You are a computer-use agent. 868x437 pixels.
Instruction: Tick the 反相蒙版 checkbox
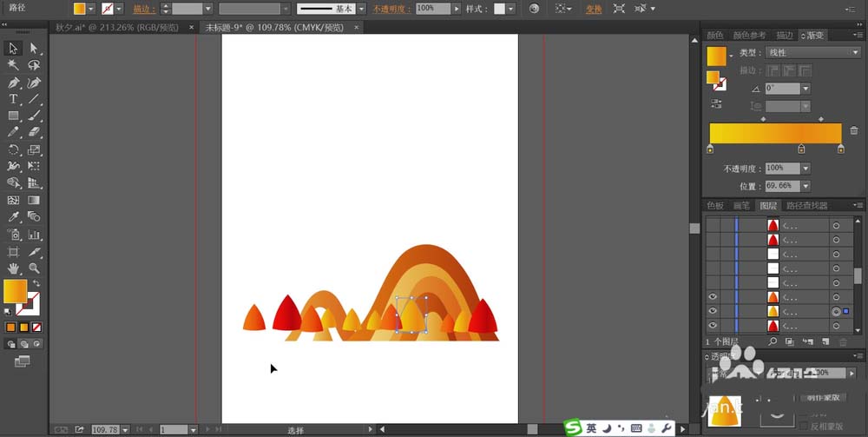805,426
